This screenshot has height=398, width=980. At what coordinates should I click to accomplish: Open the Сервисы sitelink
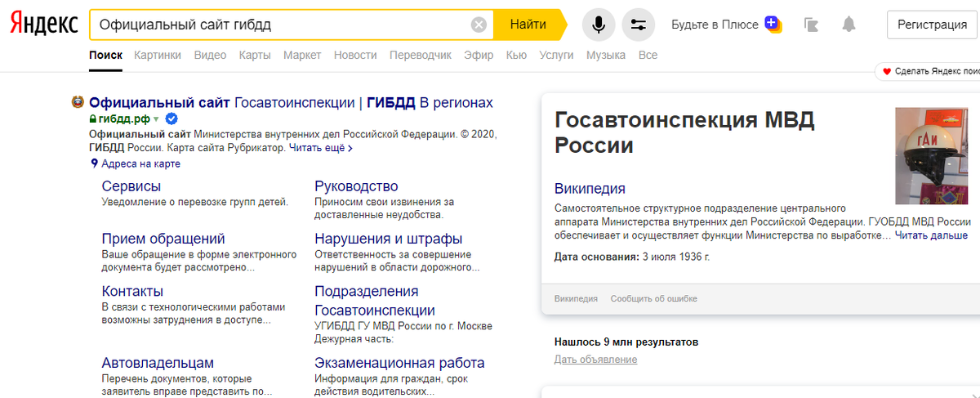(131, 186)
